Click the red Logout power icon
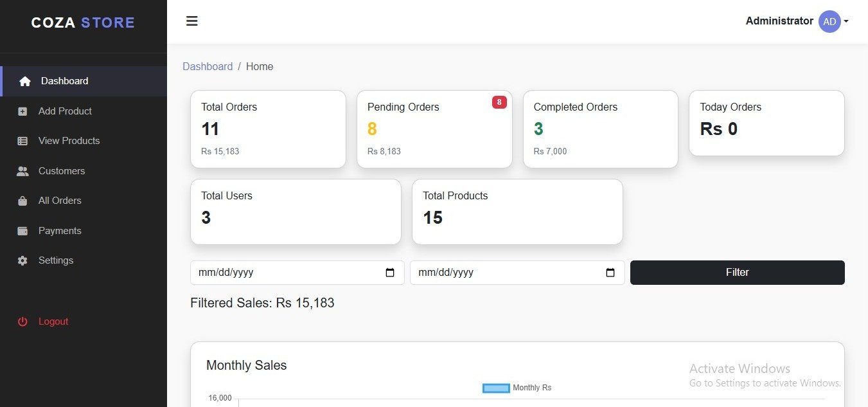 pyautogui.click(x=22, y=321)
